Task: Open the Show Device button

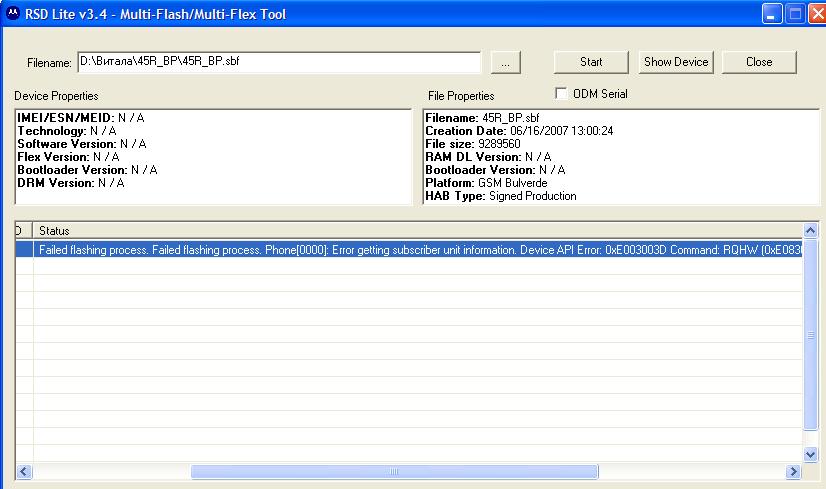Action: (676, 62)
